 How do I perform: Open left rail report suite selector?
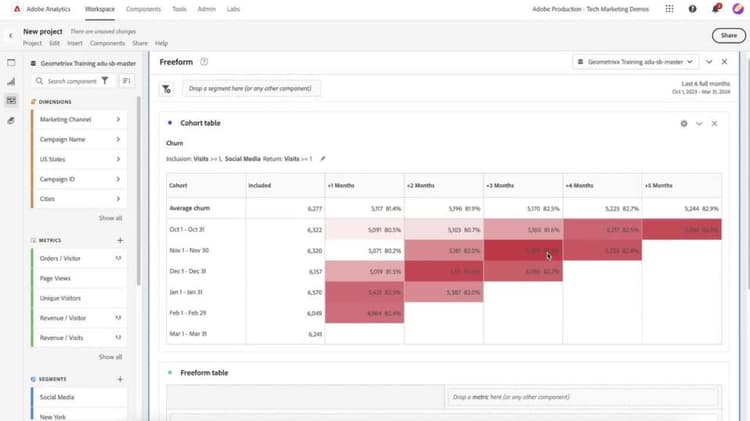pyautogui.click(x=83, y=63)
